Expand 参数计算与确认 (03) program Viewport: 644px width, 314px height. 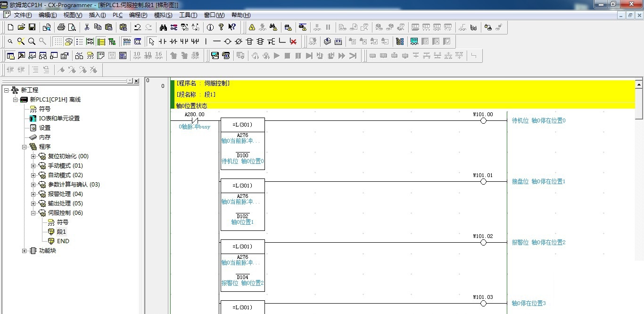pyautogui.click(x=33, y=185)
